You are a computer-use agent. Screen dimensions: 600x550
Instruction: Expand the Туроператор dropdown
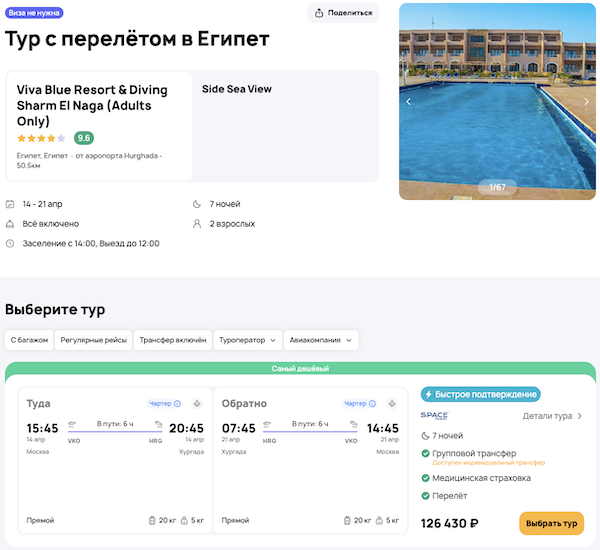[247, 340]
